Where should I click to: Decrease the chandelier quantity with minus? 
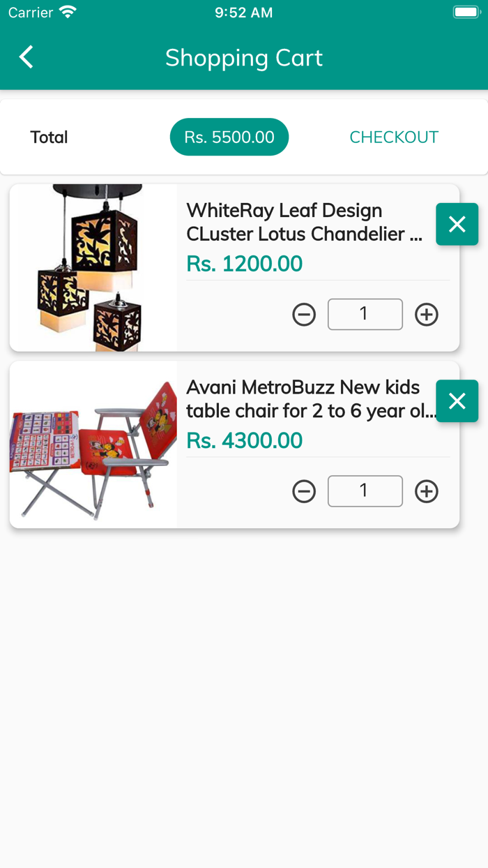pyautogui.click(x=304, y=315)
